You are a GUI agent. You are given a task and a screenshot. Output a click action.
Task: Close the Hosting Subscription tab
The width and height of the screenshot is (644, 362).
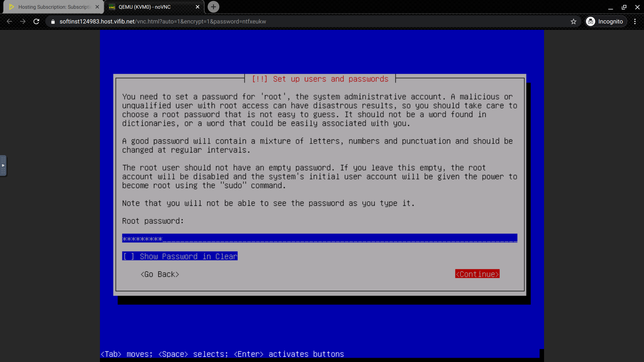coord(97,7)
